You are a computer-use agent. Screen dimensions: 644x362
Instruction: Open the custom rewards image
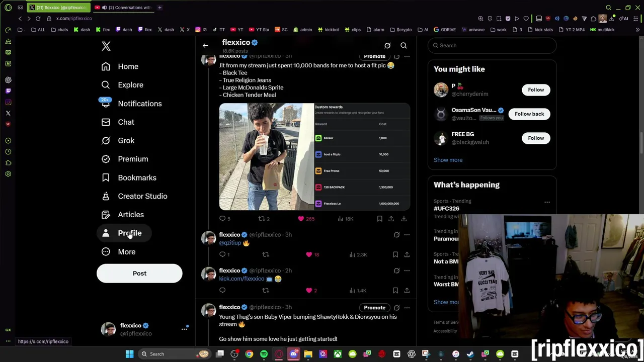click(362, 156)
